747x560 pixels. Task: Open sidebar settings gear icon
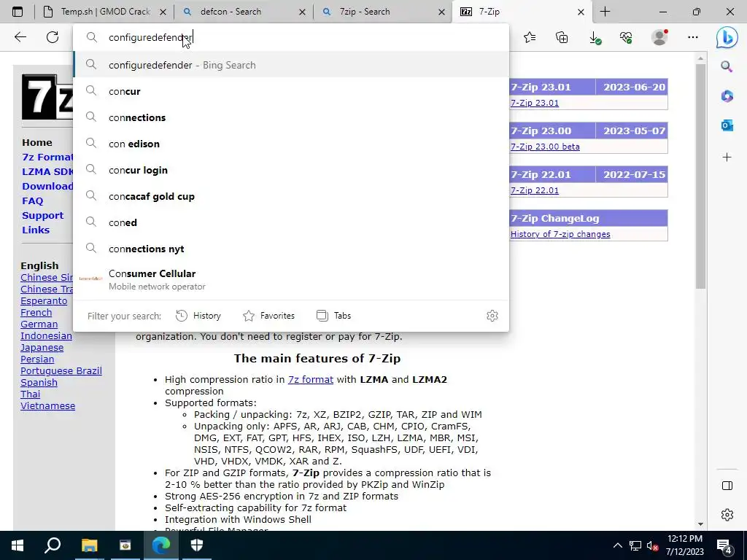coord(727,515)
